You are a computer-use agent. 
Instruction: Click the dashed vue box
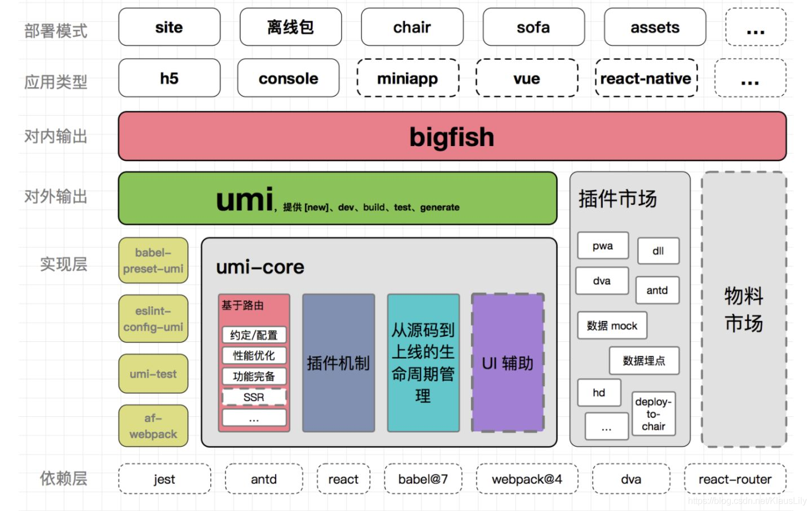(x=527, y=78)
